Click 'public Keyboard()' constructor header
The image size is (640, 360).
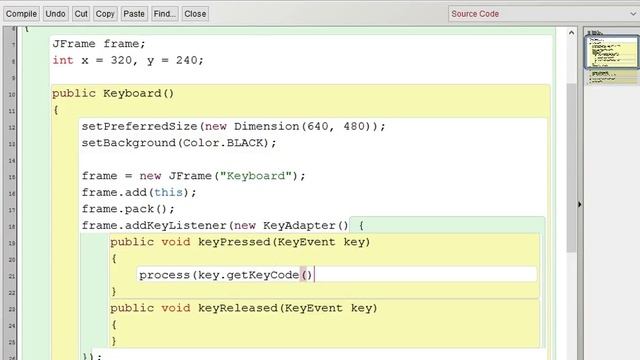tap(113, 93)
